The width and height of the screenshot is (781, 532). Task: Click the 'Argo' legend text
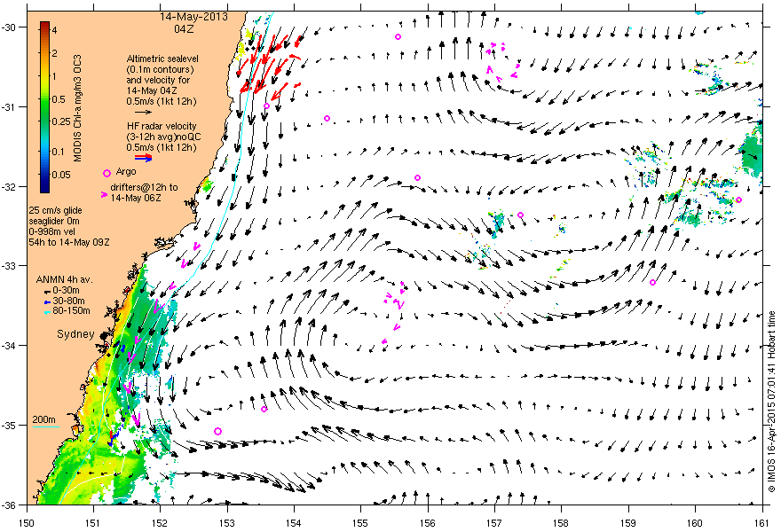tap(125, 172)
